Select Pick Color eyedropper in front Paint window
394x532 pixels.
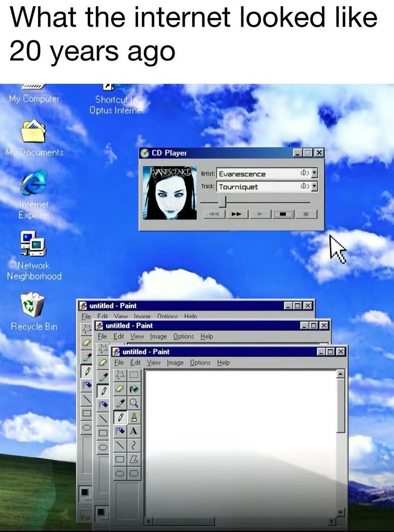pyautogui.click(x=120, y=403)
